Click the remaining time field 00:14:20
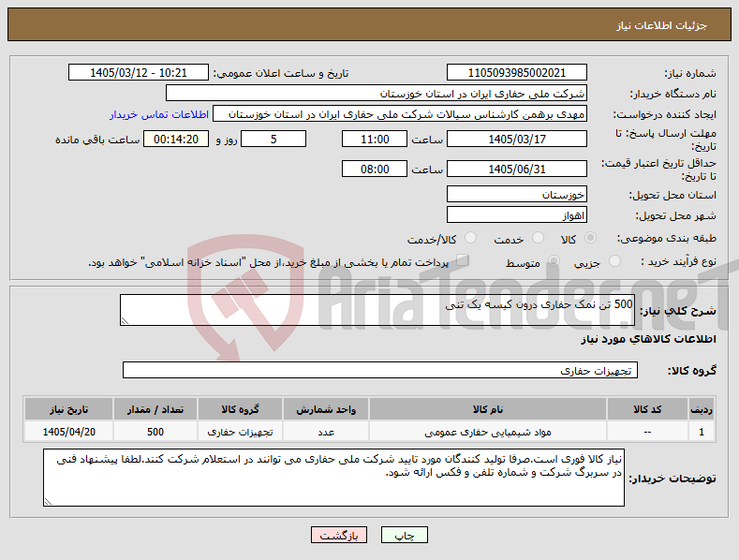Viewport: 739px width, 560px height. pyautogui.click(x=176, y=139)
